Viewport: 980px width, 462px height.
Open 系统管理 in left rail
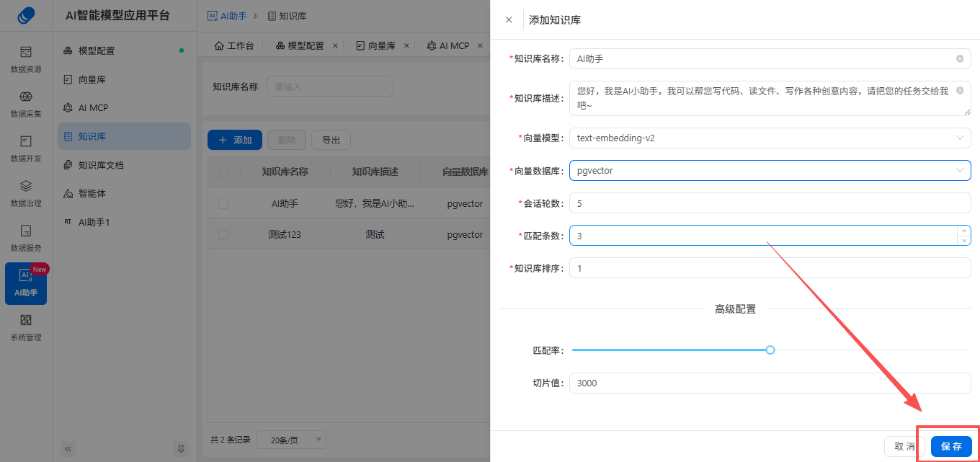click(26, 327)
